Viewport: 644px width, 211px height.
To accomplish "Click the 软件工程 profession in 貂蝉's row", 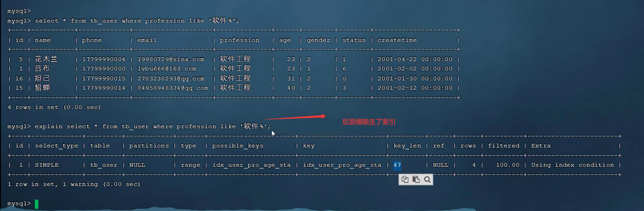I will [x=235, y=88].
